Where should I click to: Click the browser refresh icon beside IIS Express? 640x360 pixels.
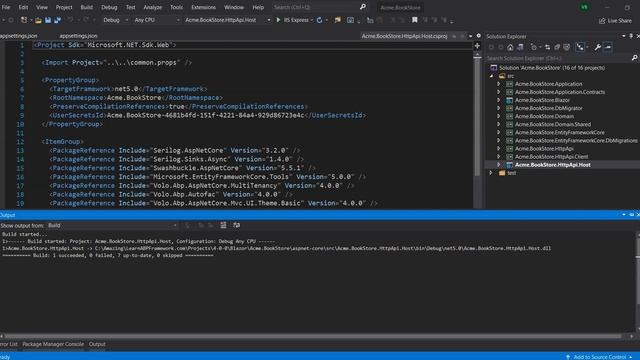point(319,20)
